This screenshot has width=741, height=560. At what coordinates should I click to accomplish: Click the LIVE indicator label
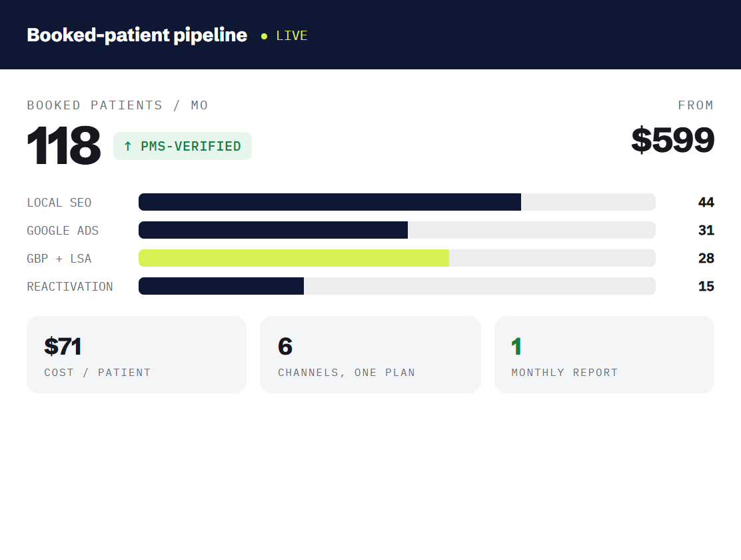point(292,36)
